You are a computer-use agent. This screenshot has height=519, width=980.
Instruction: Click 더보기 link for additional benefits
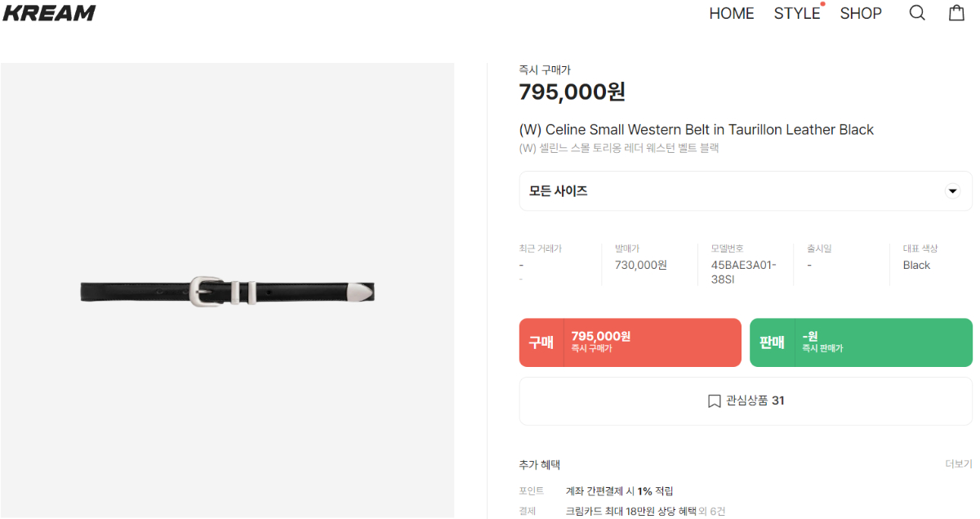pos(959,464)
